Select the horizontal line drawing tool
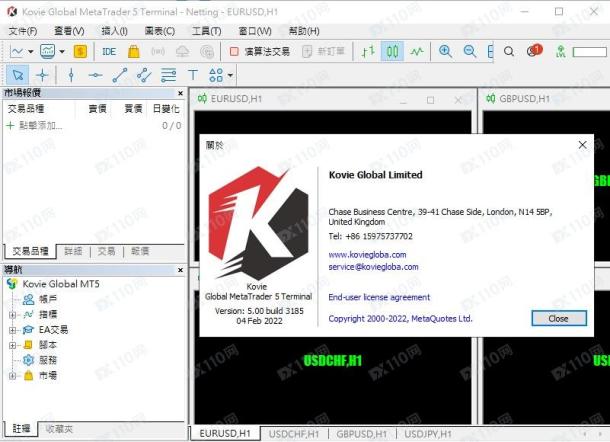This screenshot has height=442, width=610. tap(95, 75)
